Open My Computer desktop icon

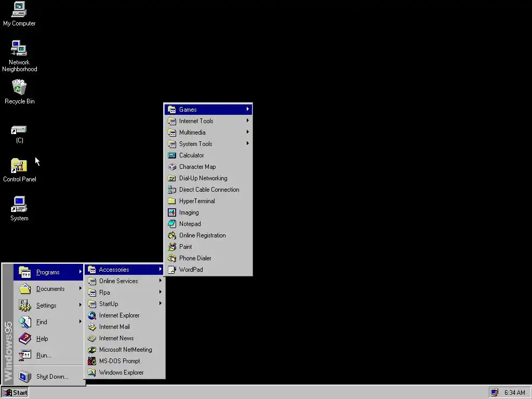[19, 9]
